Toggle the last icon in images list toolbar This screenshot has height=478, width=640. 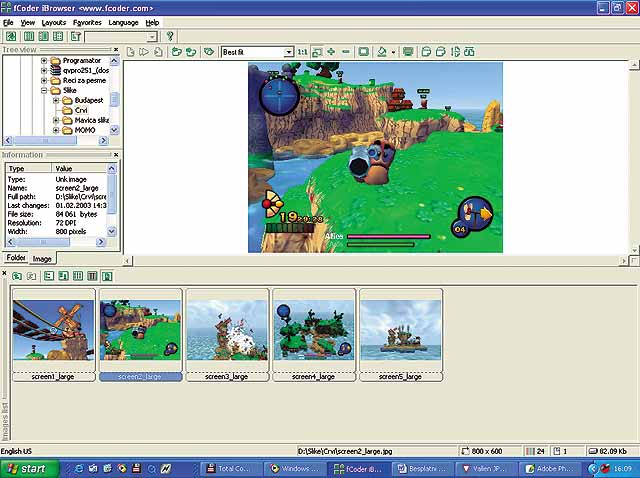coord(107,276)
